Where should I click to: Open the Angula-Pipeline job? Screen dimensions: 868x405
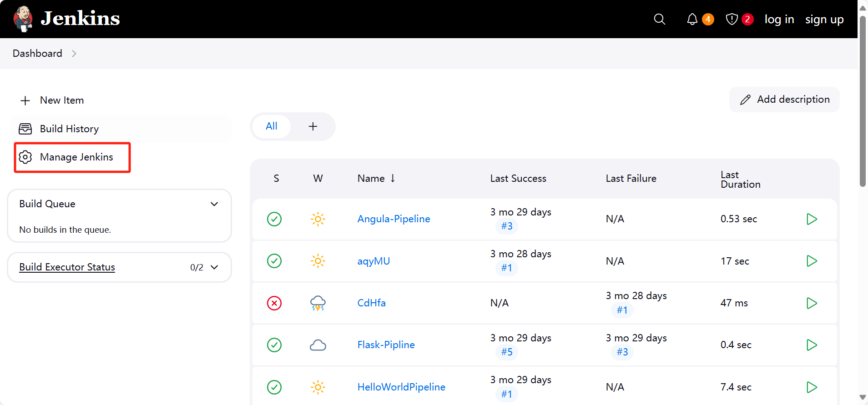[394, 219]
